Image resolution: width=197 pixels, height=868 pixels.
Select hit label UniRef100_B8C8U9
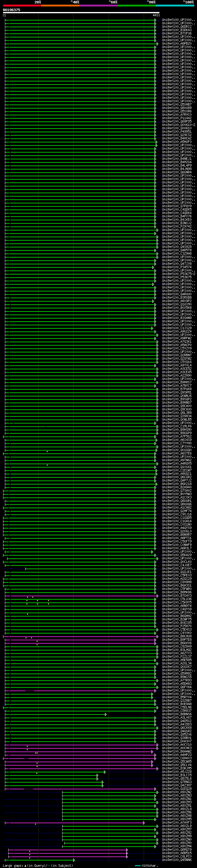click(177, 636)
